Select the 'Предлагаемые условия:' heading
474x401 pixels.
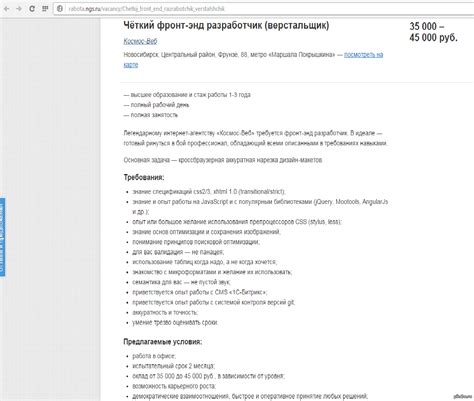[x=163, y=342]
